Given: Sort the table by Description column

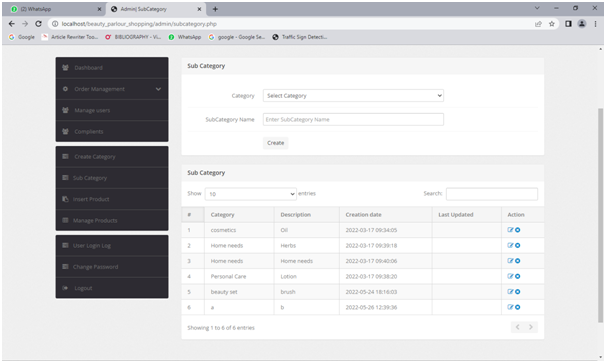Looking at the screenshot, I should [307, 215].
